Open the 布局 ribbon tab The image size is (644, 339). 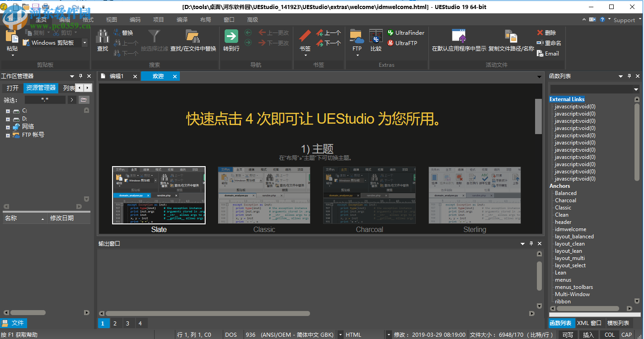coord(206,20)
